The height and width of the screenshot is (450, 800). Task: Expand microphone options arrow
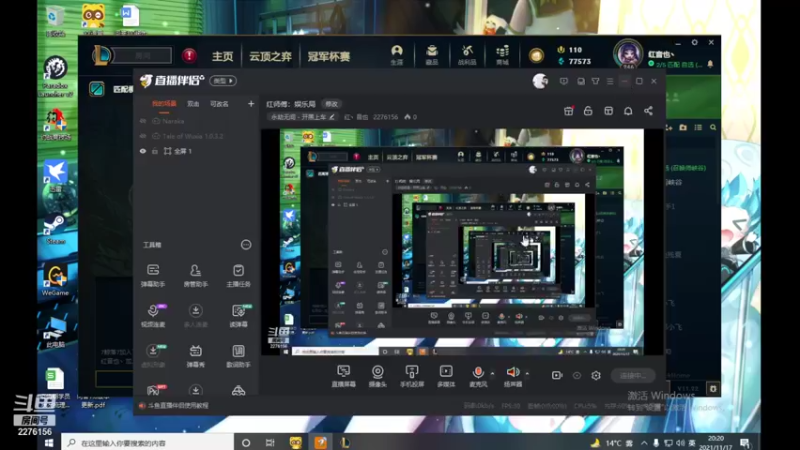(492, 373)
